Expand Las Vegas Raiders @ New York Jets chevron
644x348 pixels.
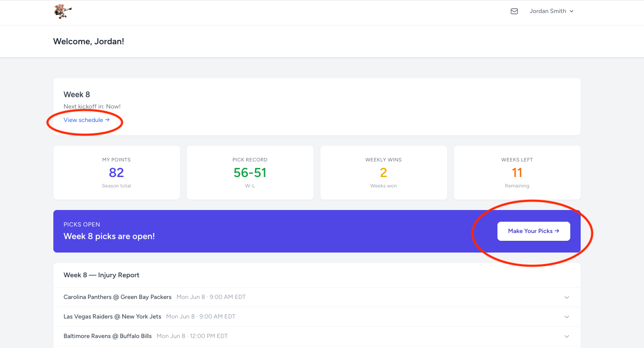[567, 317]
